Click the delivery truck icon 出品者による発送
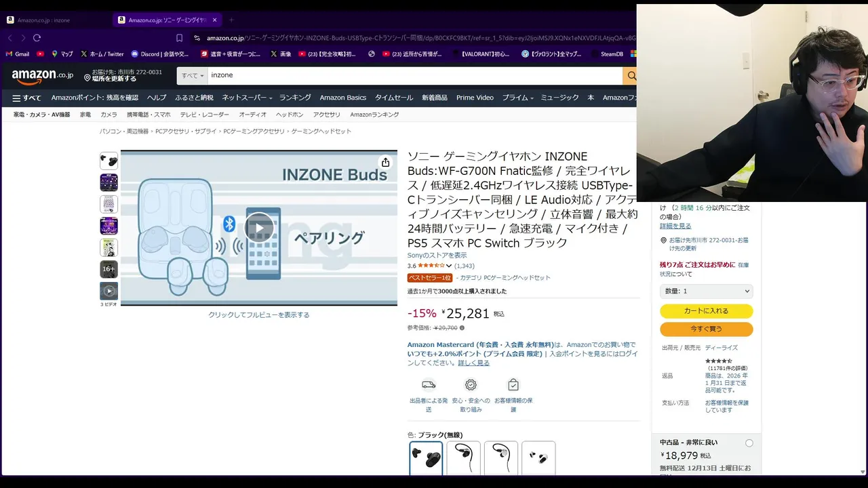868x488 pixels. [429, 385]
